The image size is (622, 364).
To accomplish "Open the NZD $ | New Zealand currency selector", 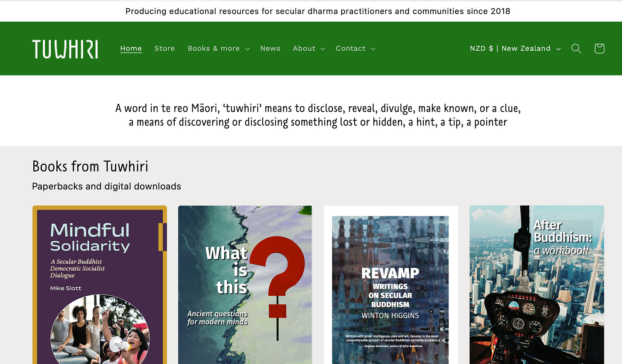I will point(515,49).
